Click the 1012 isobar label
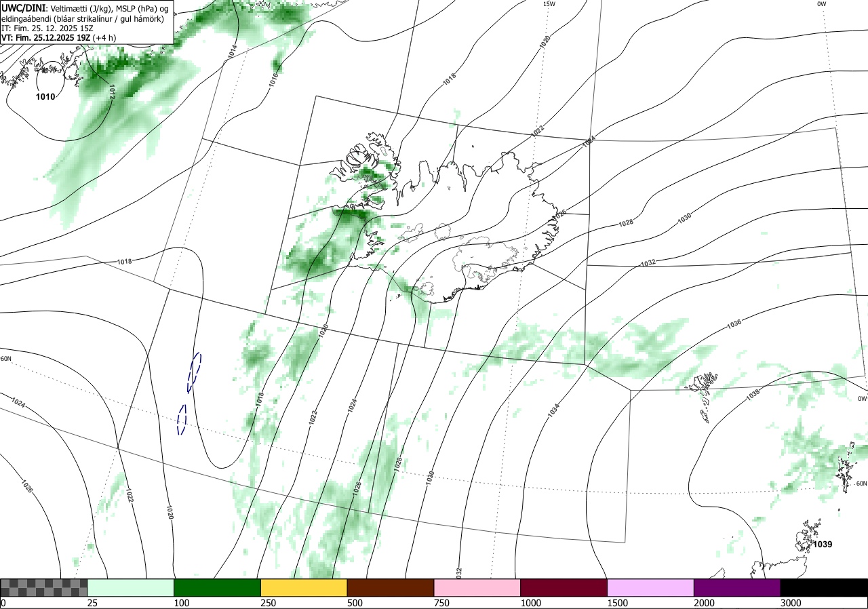The height and width of the screenshot is (609, 868). pos(111,92)
